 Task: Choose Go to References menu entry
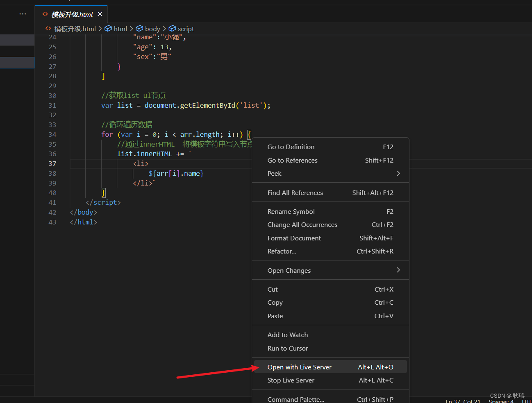tap(330, 160)
